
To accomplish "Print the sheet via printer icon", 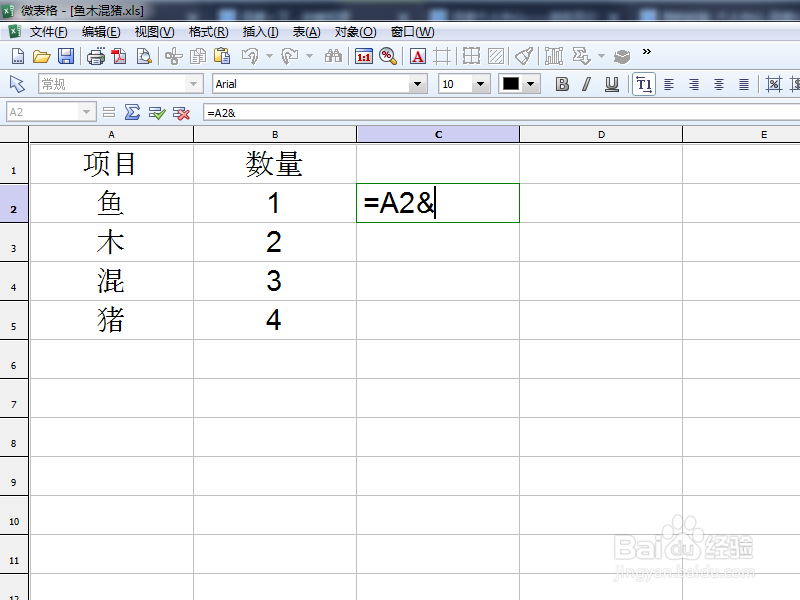I will (x=95, y=56).
